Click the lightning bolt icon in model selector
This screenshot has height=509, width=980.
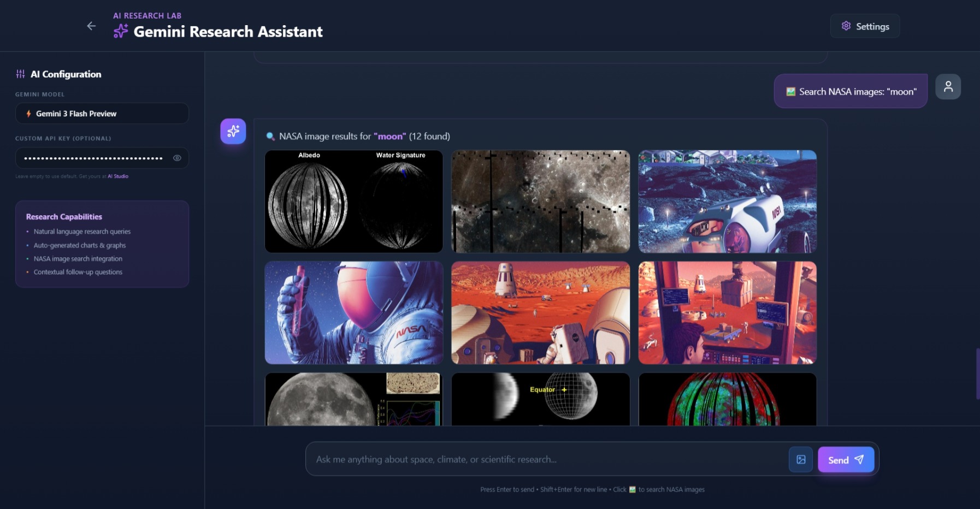pos(28,114)
